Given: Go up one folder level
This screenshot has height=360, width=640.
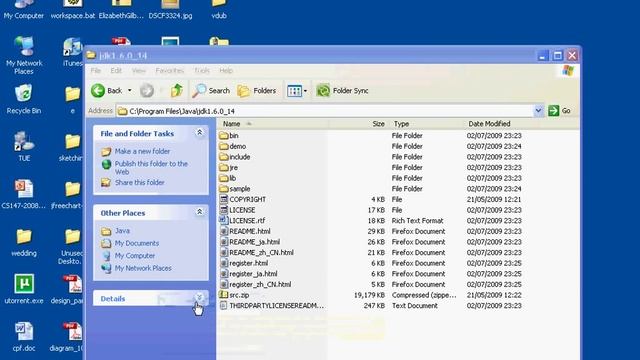Looking at the screenshot, I should click(x=177, y=91).
